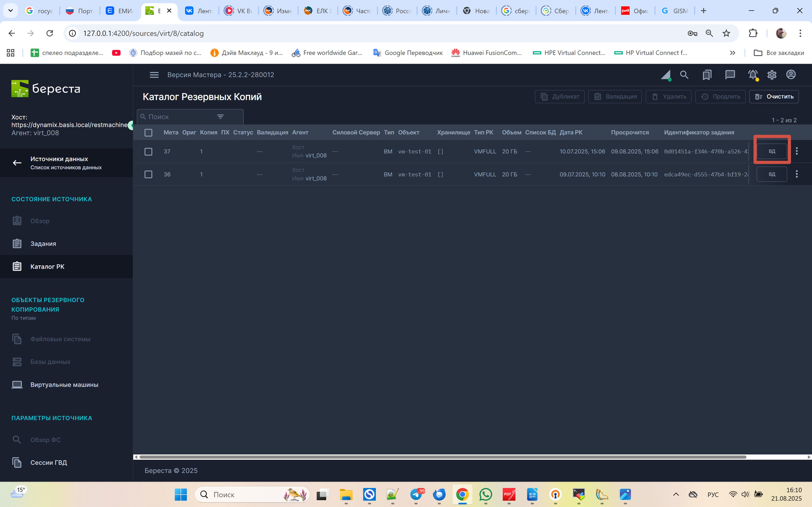
Task: Select Виртуальные машины in sidebar
Action: pos(64,385)
